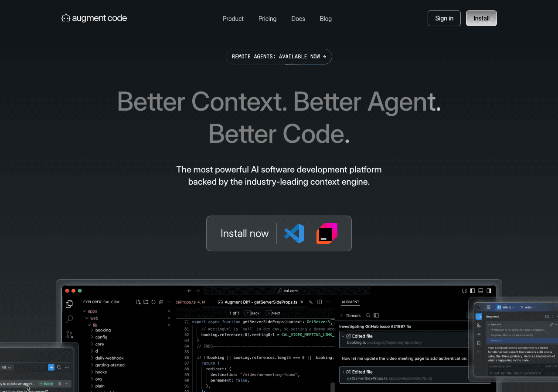Select the JetBrains icon in Install now bar
The image size is (558, 392).
(326, 233)
